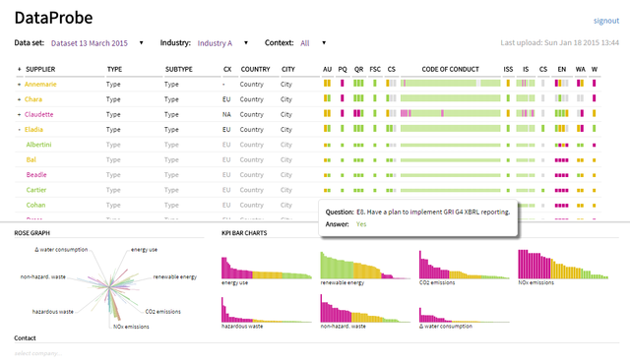Open supplier Eladia
Image resolution: width=630 pixels, height=364 pixels.
33,130
